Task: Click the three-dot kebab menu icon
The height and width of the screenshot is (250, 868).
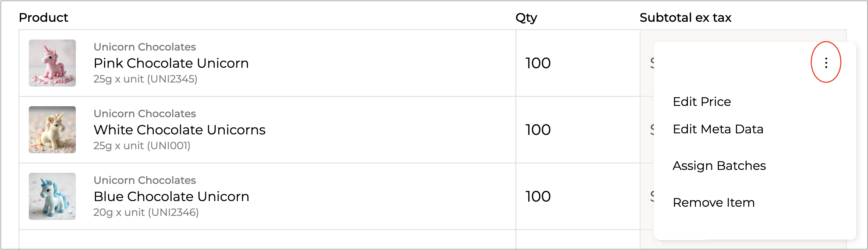Action: (826, 63)
